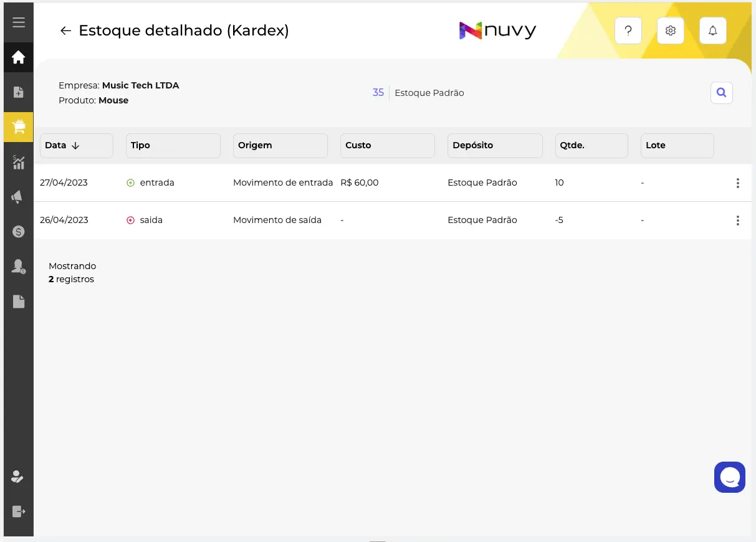The image size is (756, 542).
Task: Sort by the Data column header
Action: click(x=77, y=145)
